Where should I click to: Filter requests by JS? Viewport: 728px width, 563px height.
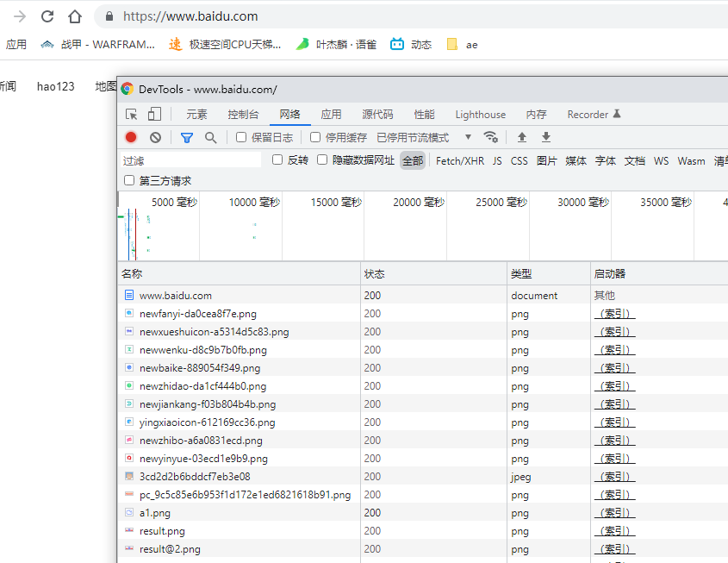(497, 160)
